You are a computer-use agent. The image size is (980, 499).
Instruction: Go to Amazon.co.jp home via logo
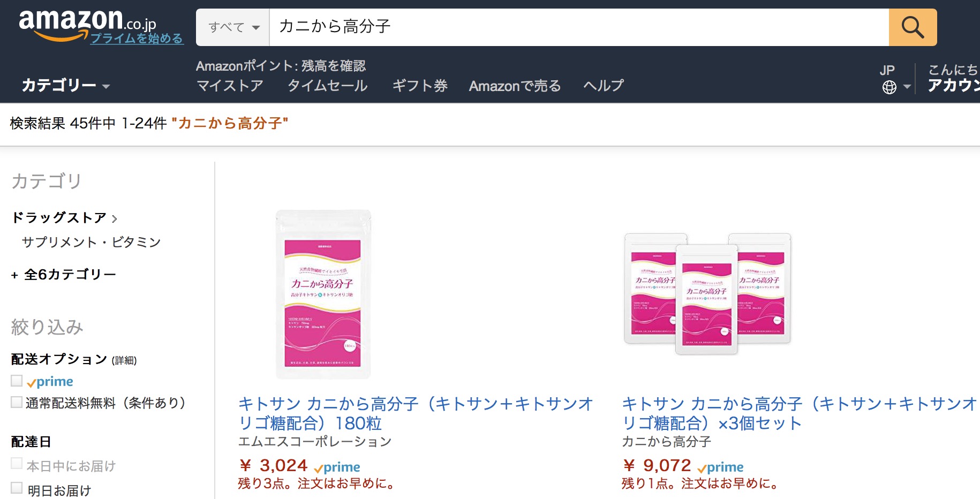(87, 22)
